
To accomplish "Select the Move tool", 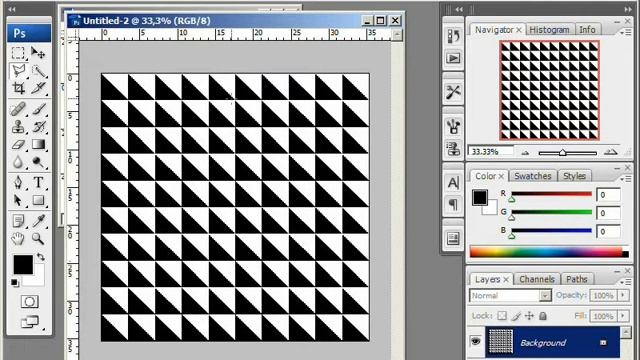I will 38,53.
